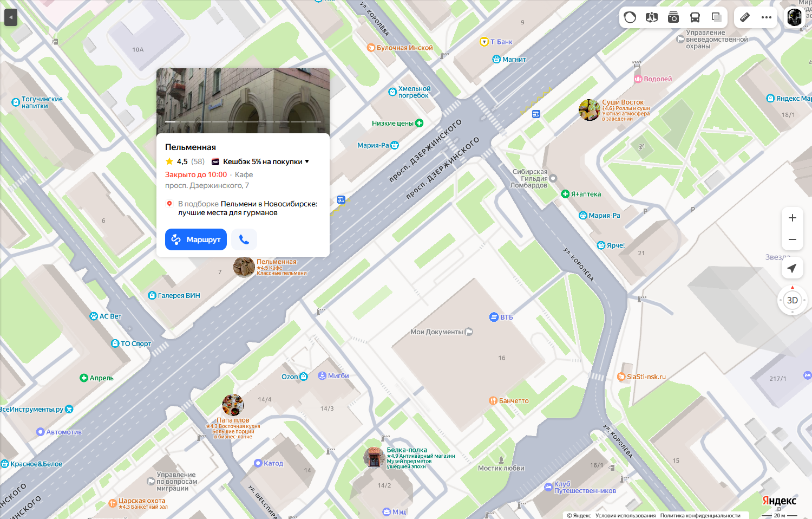The width and height of the screenshot is (812, 519).
Task: Select the Ozon pickup point marker
Action: [304, 377]
